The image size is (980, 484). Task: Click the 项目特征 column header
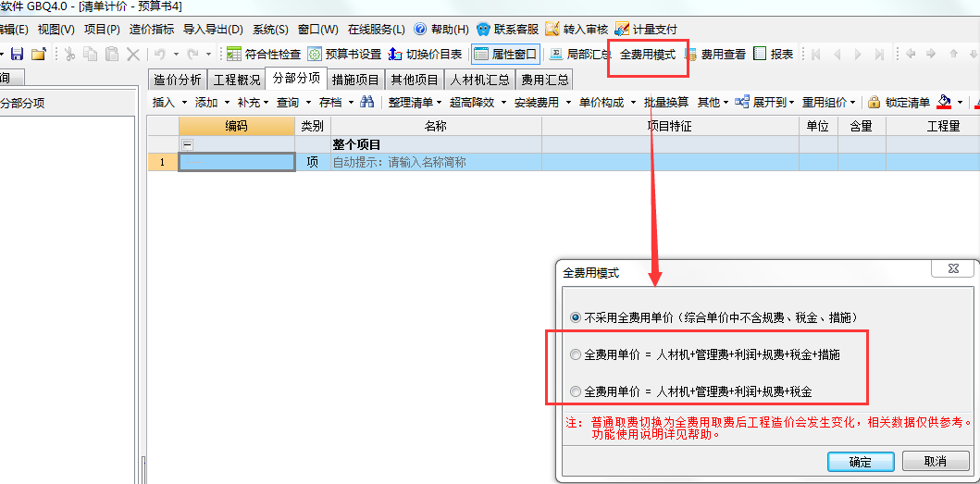(670, 126)
